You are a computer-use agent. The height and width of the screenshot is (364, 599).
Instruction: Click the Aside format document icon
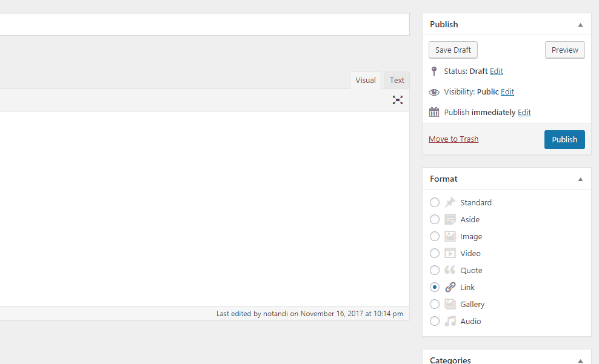coord(450,220)
